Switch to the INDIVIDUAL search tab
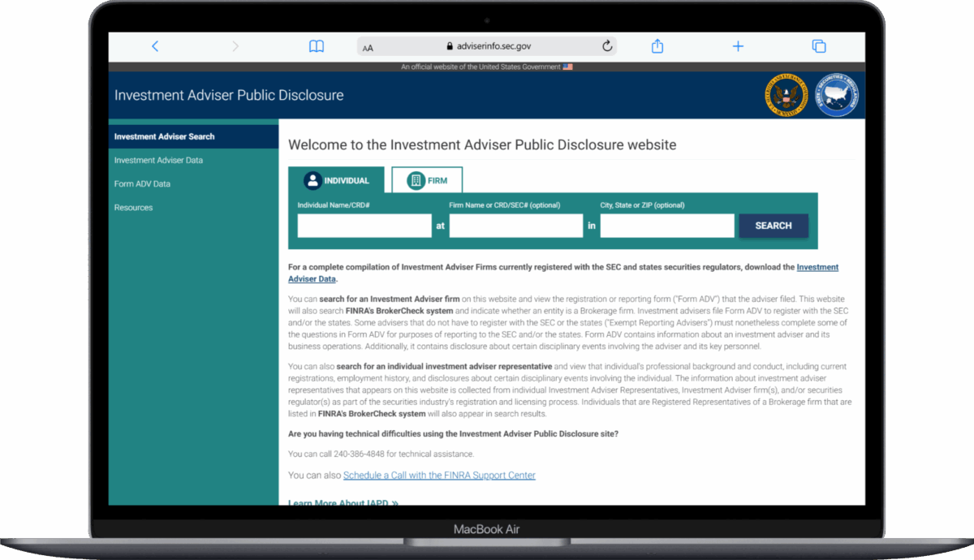974x560 pixels. 338,179
